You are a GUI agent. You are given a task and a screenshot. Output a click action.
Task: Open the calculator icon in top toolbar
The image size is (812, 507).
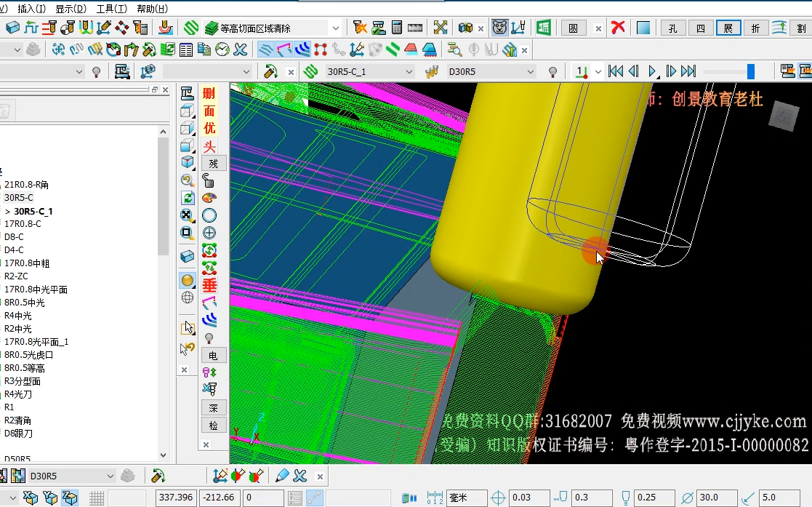tap(397, 28)
